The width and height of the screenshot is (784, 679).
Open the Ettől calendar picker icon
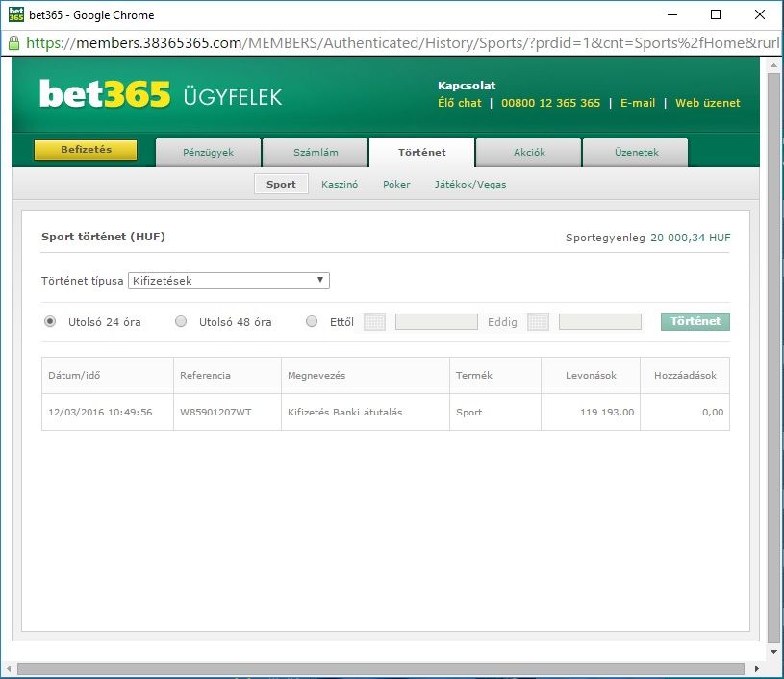374,321
